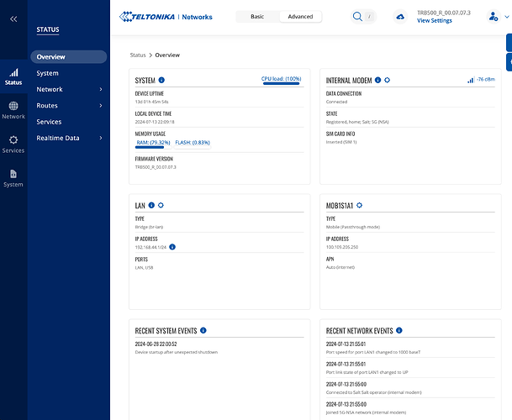
Task: Click the upper blue side tab at right edge
Action: (x=509, y=43)
